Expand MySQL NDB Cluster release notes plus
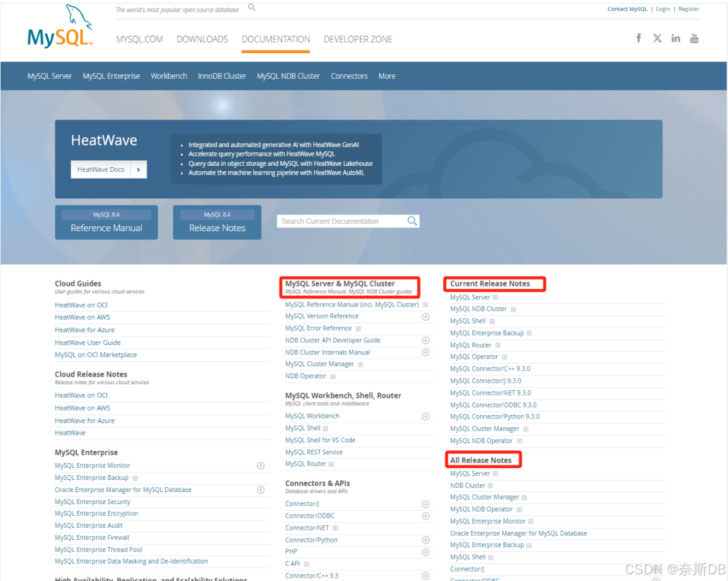The height and width of the screenshot is (581, 728). (514, 309)
